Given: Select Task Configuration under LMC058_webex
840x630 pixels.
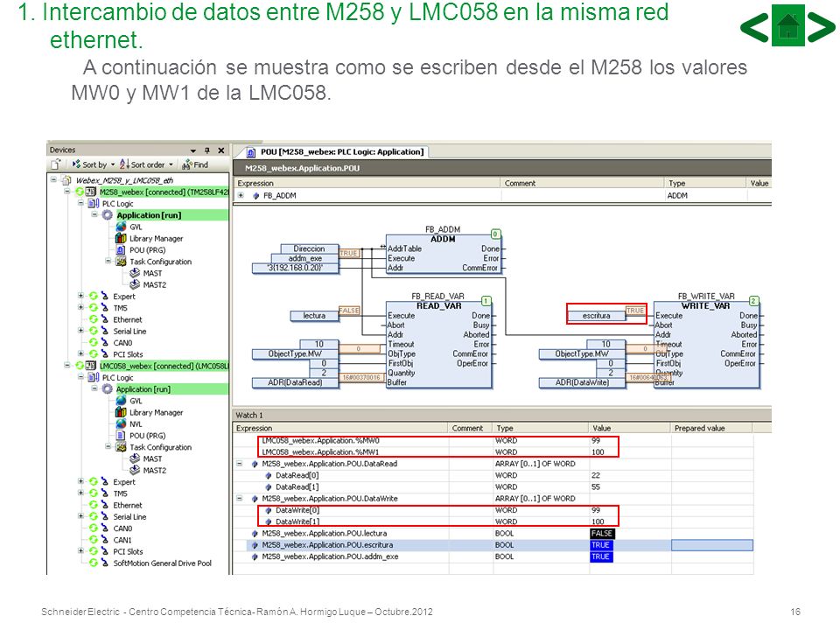Looking at the screenshot, I should coord(160,447).
